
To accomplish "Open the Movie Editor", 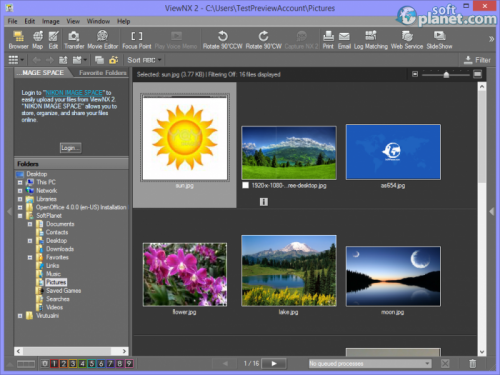I will point(103,40).
